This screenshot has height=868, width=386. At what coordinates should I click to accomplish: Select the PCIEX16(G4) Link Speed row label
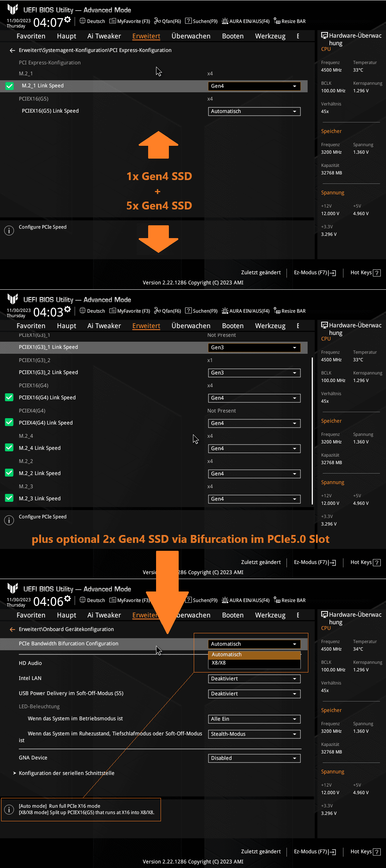coord(47,398)
